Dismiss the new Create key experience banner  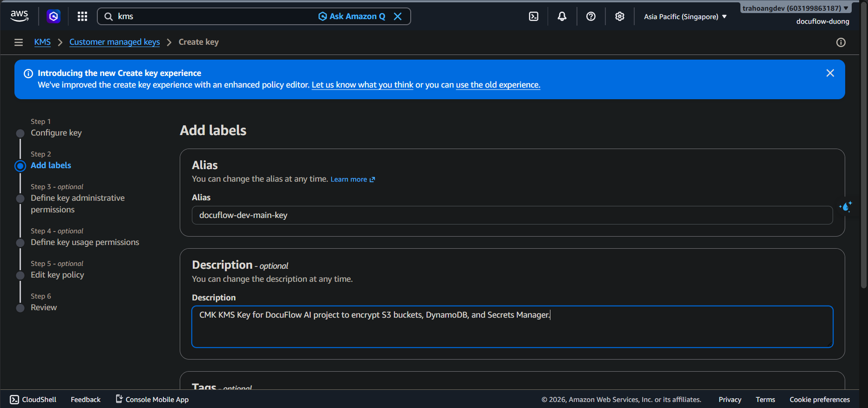click(x=830, y=73)
